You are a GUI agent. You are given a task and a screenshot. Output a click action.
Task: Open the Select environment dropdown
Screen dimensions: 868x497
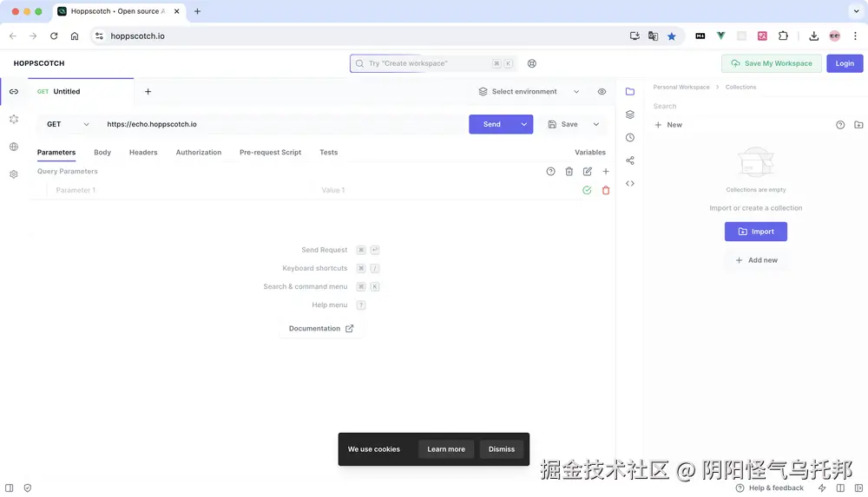[529, 92]
